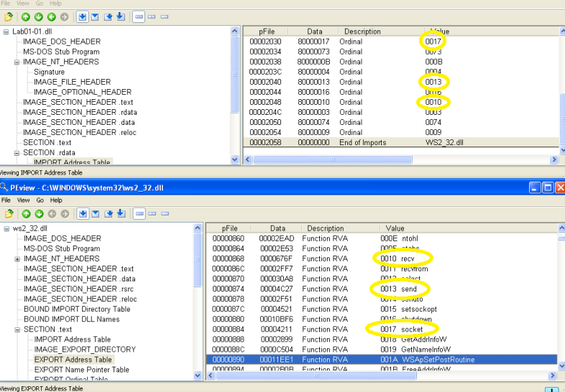This screenshot has height=392, width=565.
Task: Click the green left arrow in the Lab01-01.dll window toolbar
Action: [x=51, y=17]
